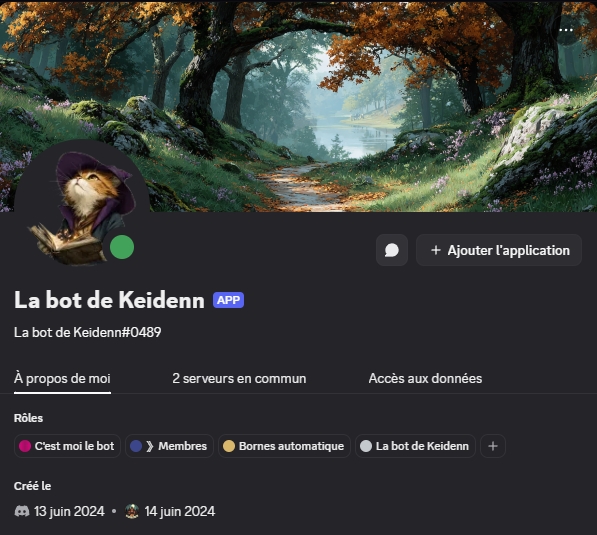Open the Accès aux données tab
Image resolution: width=597 pixels, height=535 pixels.
[x=425, y=378]
